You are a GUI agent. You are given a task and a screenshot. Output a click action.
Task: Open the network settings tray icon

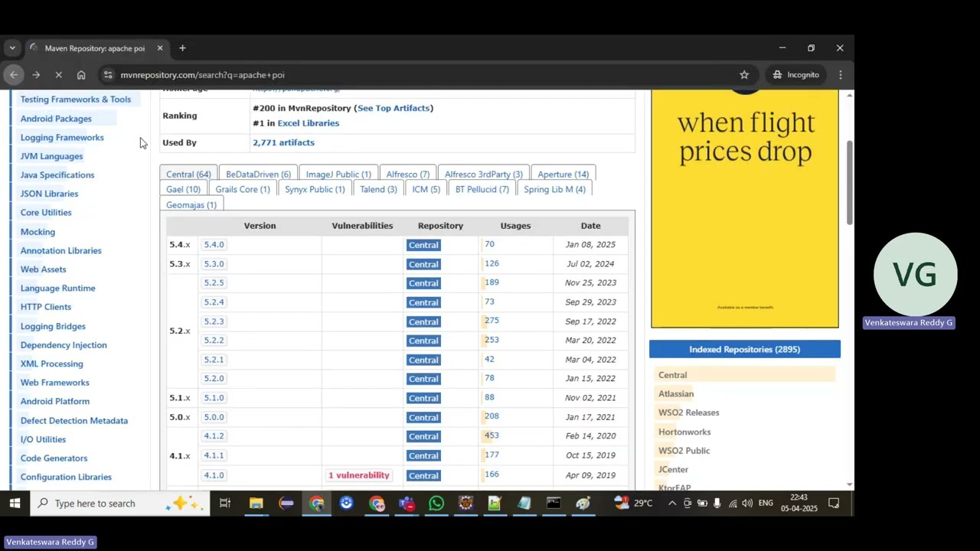733,504
